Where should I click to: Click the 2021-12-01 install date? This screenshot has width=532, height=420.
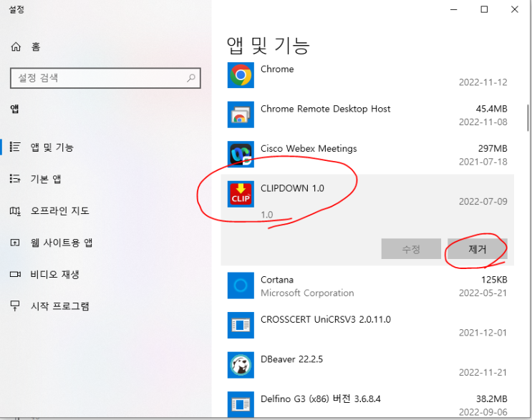483,333
